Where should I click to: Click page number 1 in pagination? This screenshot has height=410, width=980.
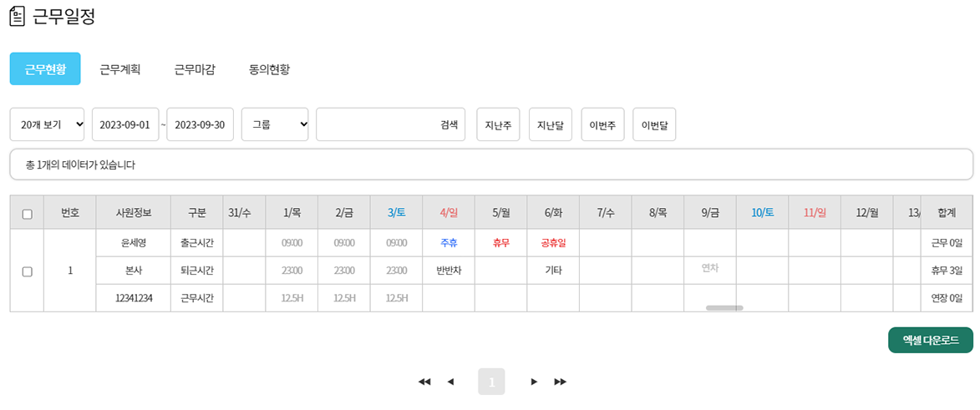(491, 382)
